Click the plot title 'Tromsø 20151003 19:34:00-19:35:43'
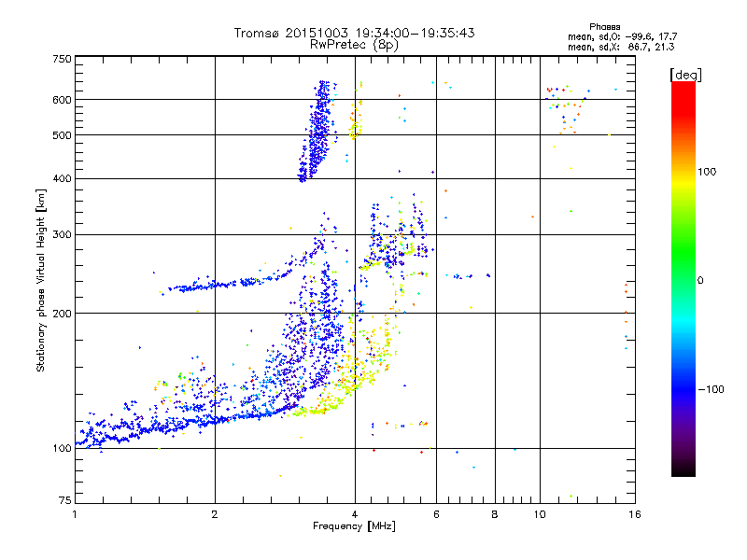This screenshot has width=747, height=560. (x=354, y=33)
